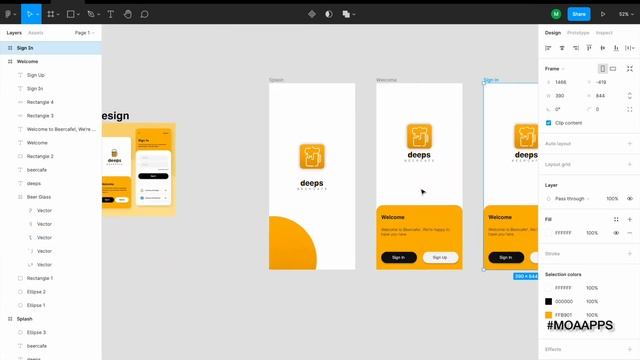640x360 pixels.
Task: Click the M user avatar
Action: (556, 14)
